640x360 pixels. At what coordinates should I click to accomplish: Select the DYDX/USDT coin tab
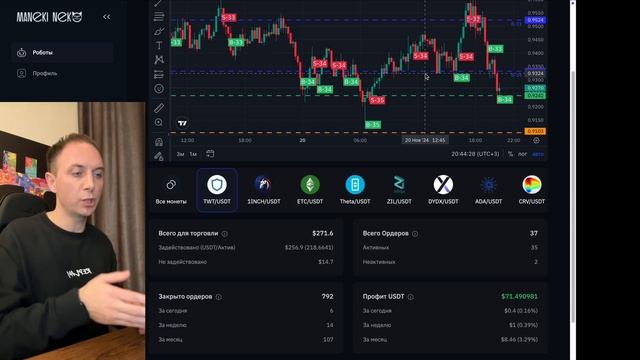[443, 190]
